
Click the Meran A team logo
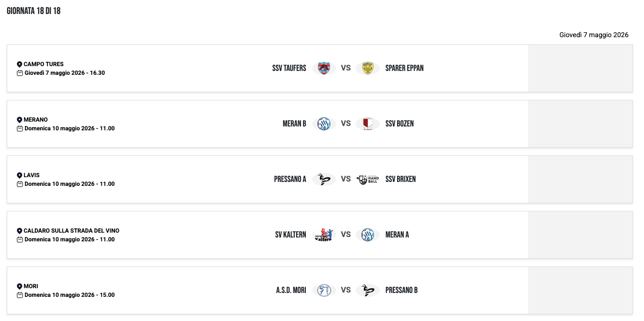(x=368, y=235)
